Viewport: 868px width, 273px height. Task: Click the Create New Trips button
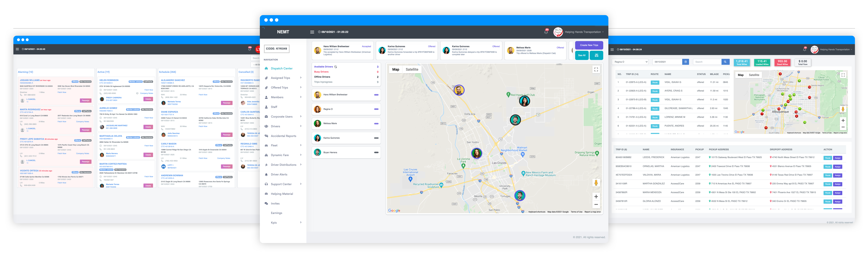tap(589, 45)
